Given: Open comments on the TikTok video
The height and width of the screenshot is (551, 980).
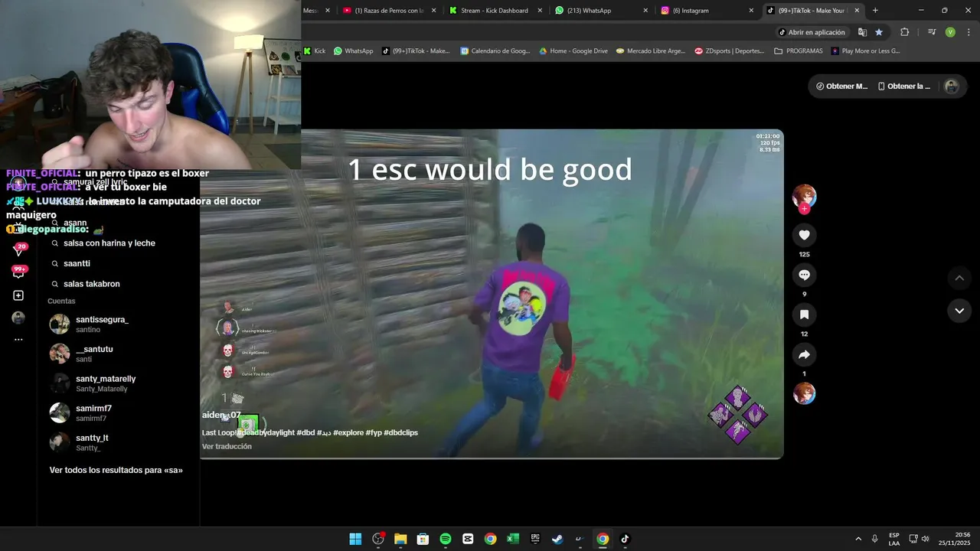Looking at the screenshot, I should [x=804, y=275].
